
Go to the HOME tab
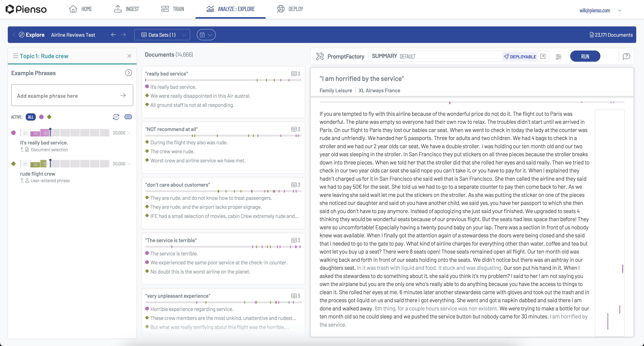(80, 9)
